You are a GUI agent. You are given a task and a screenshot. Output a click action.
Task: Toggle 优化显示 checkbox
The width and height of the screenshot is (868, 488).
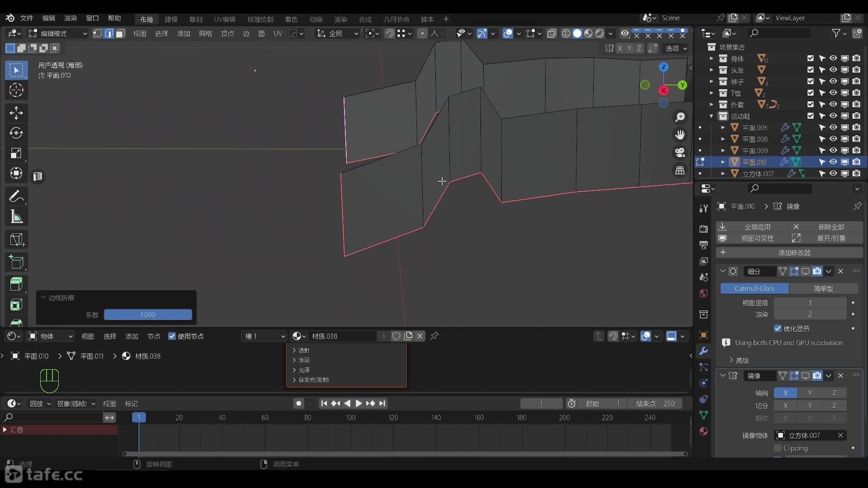click(778, 328)
